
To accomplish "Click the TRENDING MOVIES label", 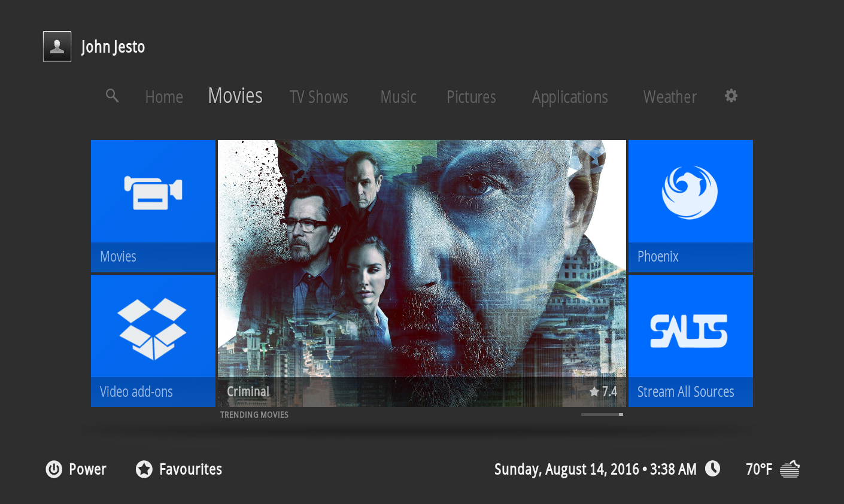I will pos(254,415).
